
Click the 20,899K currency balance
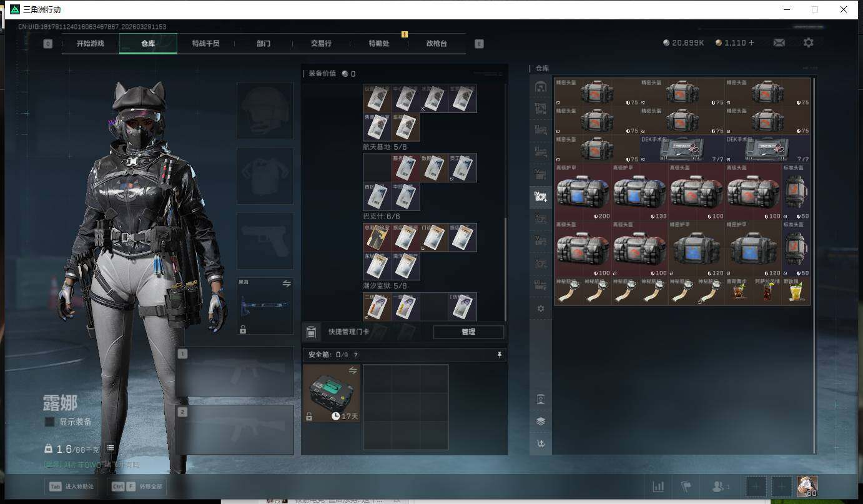click(684, 43)
